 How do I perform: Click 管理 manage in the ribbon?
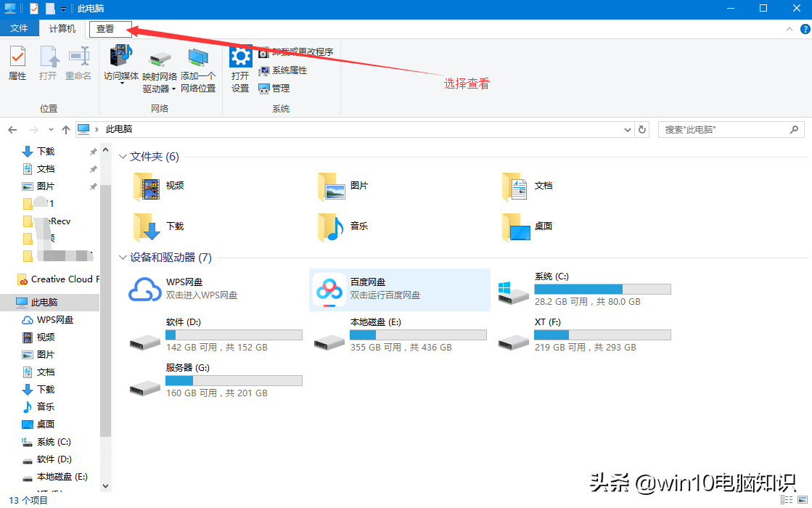(x=274, y=89)
